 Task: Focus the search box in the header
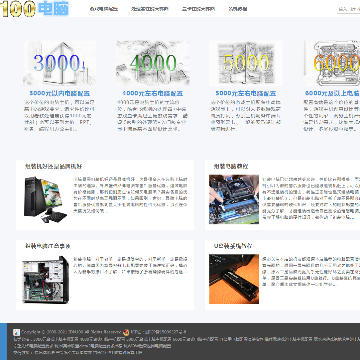pyautogui.click(x=349, y=9)
